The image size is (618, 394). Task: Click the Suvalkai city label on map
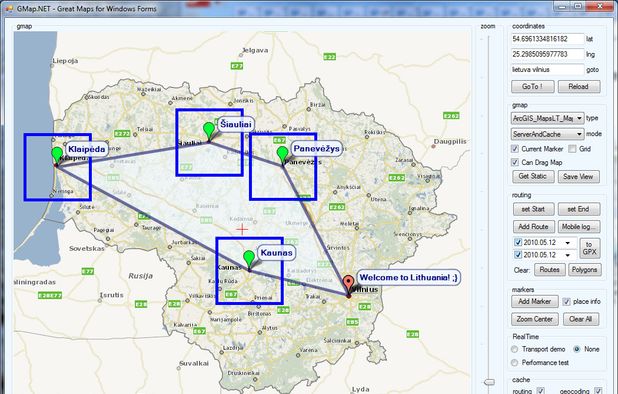(x=194, y=363)
